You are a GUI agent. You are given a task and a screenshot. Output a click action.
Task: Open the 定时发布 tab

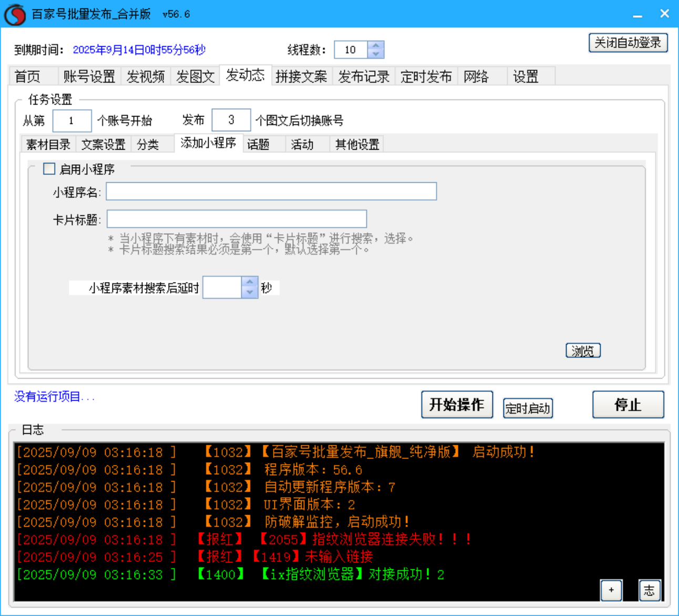click(426, 77)
